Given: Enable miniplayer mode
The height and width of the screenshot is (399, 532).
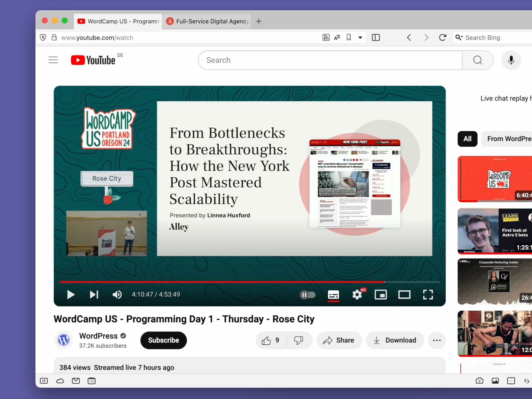Looking at the screenshot, I should point(381,294).
